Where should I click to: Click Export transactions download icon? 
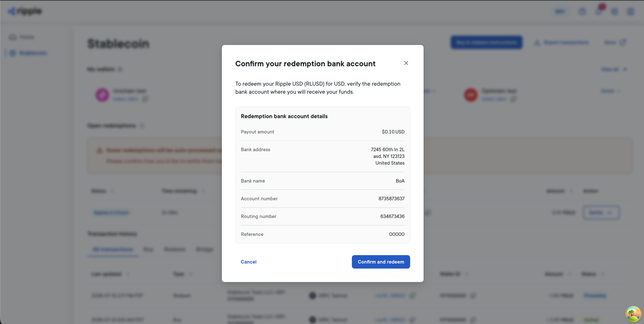(537, 43)
